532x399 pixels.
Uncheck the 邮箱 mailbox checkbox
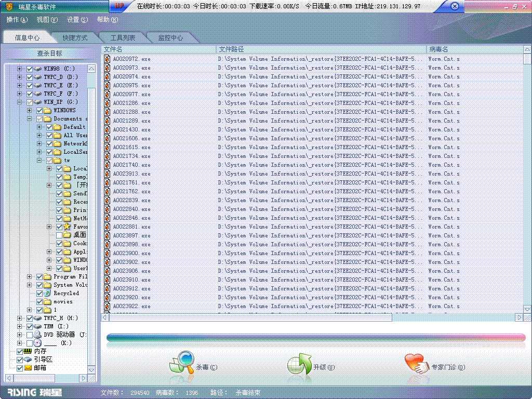pos(20,368)
